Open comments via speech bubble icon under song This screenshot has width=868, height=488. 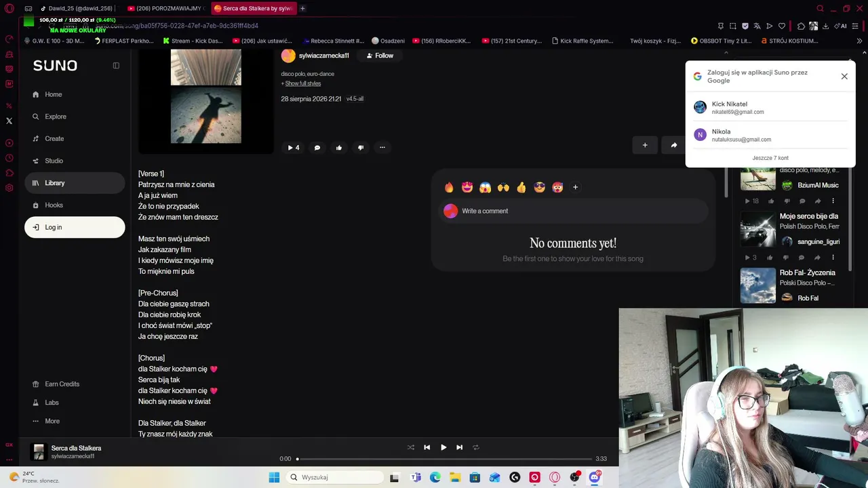click(x=317, y=147)
